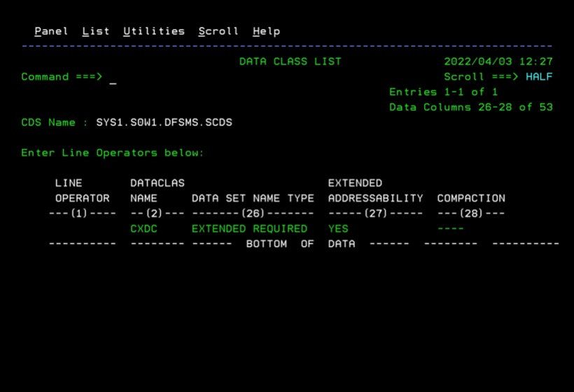Open the Utilities menu
The width and height of the screenshot is (574, 392).
tap(154, 31)
